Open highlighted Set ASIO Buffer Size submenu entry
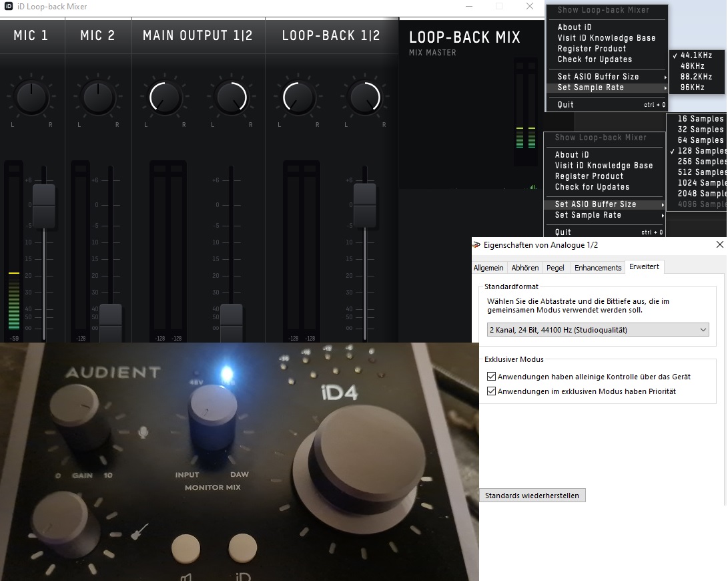The width and height of the screenshot is (728, 581). click(605, 204)
